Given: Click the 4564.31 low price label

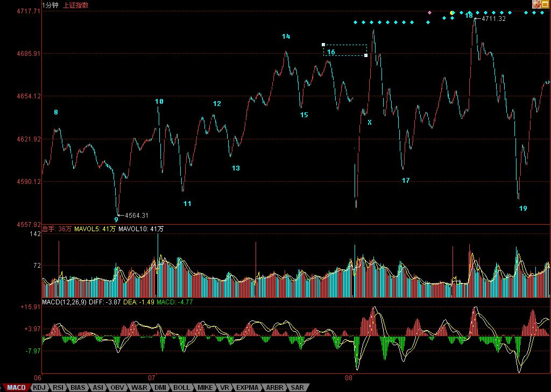Looking at the screenshot, I should coord(136,216).
